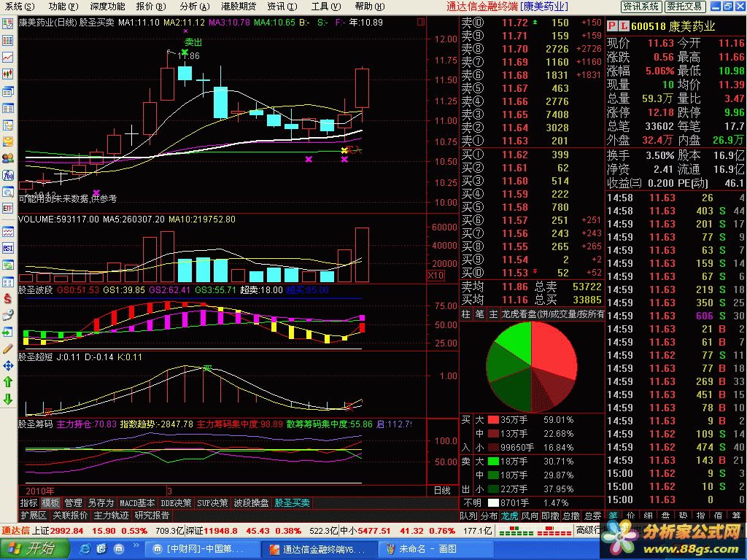This screenshot has height=560, width=747.
Task: Click the red P icon beside stock code
Action: click(612, 26)
